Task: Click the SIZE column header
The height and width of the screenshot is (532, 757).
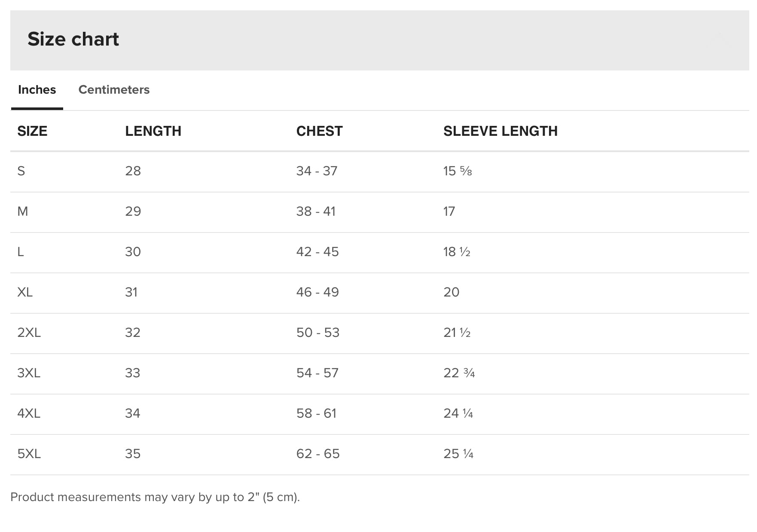Action: (32, 131)
